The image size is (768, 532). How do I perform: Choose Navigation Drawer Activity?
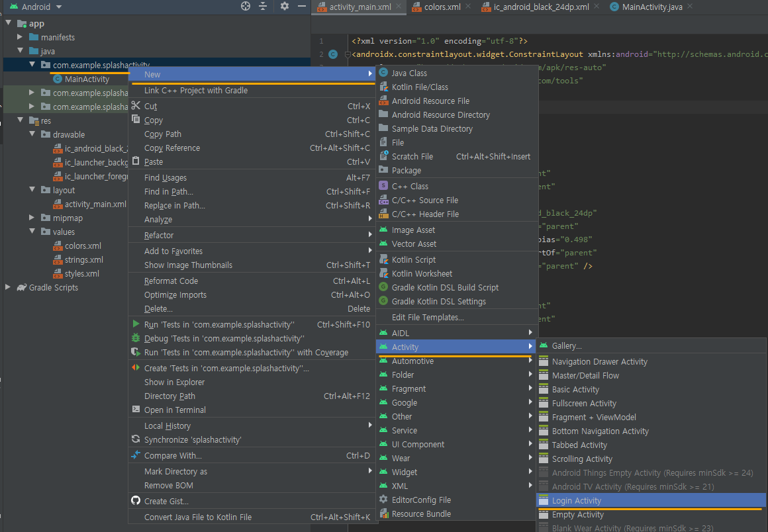click(651, 362)
